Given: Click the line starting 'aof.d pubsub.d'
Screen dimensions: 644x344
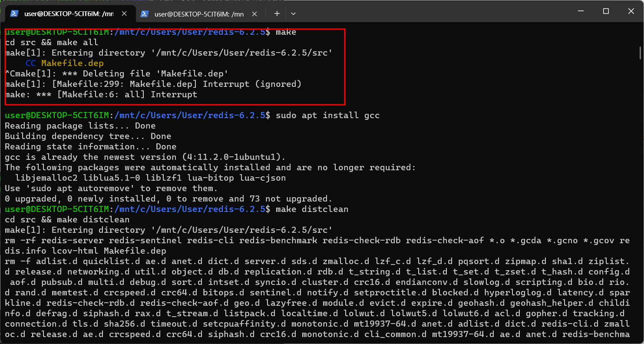Looking at the screenshot, I should pos(319,282).
